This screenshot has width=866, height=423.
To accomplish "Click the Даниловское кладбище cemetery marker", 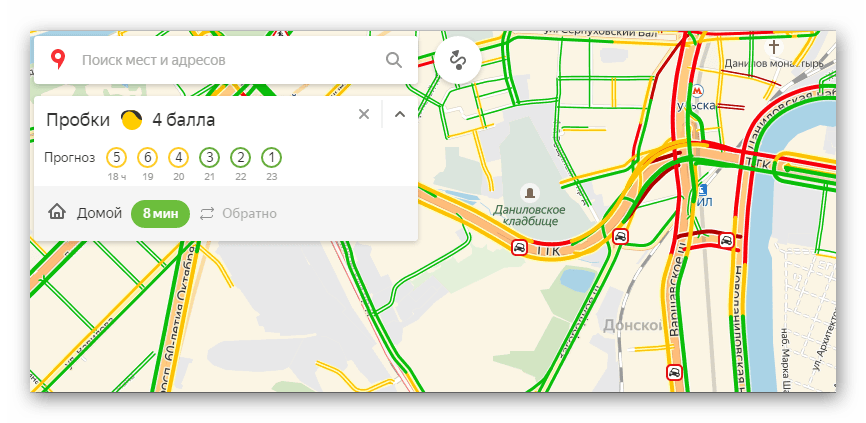I will click(x=530, y=192).
